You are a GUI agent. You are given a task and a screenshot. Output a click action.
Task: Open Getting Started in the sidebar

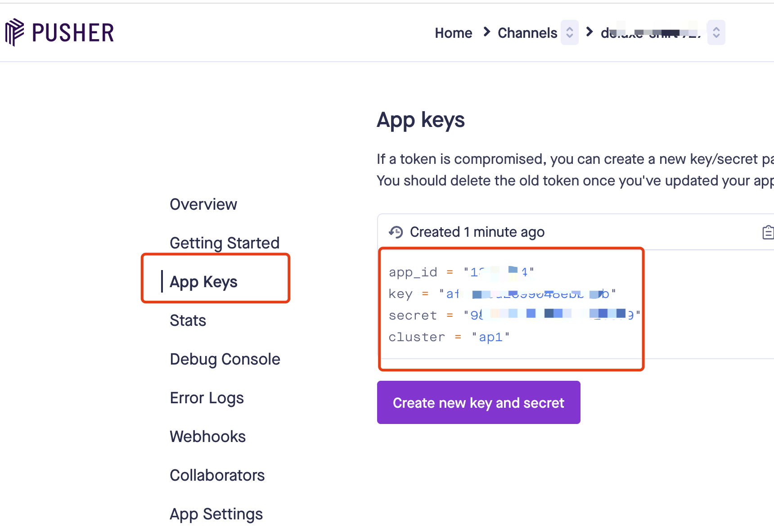coord(225,243)
